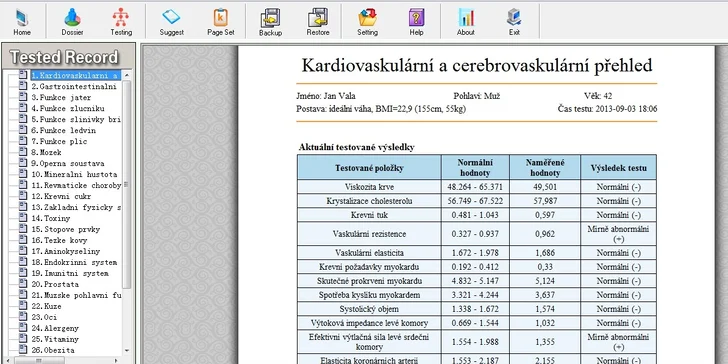The image size is (728, 364).
Task: Open report 8.Mozek
Action: coord(46,152)
